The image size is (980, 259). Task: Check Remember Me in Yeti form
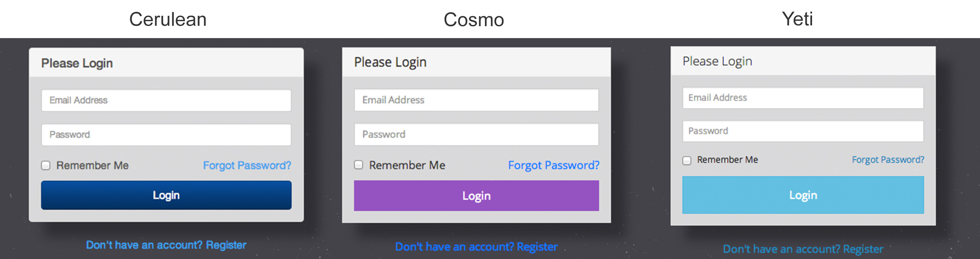pos(687,160)
